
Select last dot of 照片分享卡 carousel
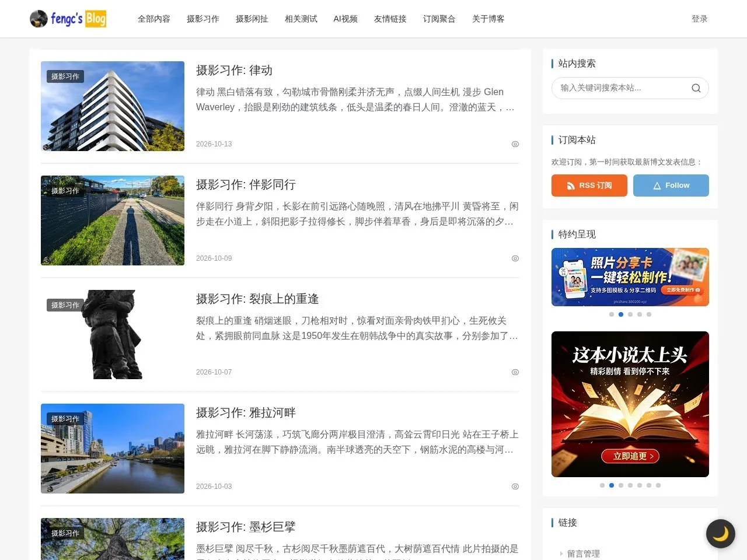tap(649, 314)
